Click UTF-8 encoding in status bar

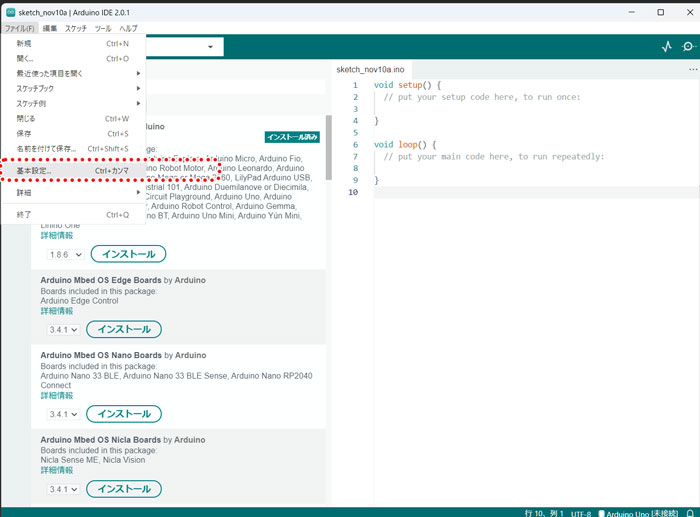click(581, 514)
